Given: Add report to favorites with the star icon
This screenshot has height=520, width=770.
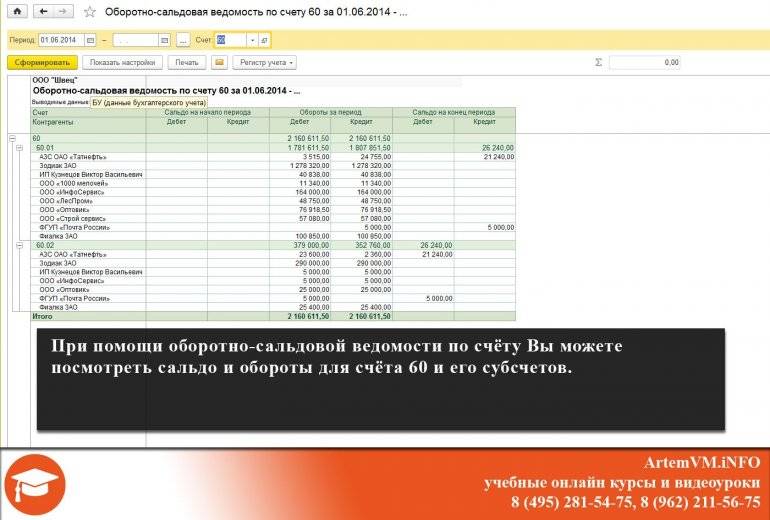Looking at the screenshot, I should tap(91, 12).
